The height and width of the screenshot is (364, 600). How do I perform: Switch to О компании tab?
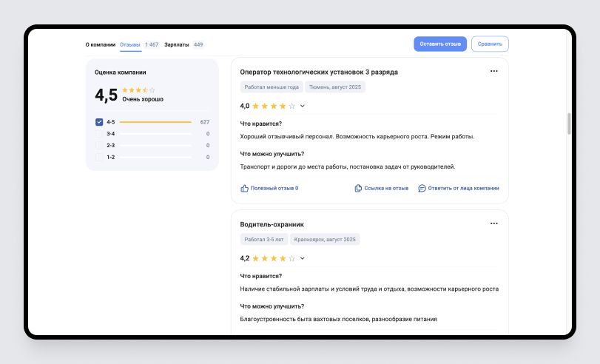(101, 44)
